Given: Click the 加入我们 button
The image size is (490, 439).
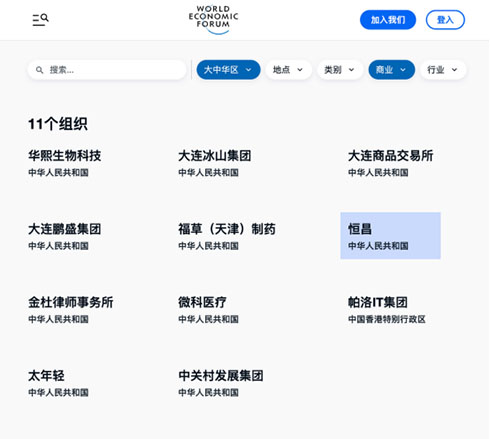Looking at the screenshot, I should pos(388,20).
